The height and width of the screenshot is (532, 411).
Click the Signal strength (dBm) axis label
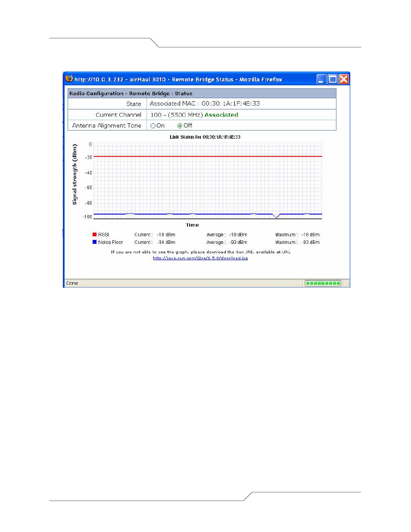tap(75, 174)
